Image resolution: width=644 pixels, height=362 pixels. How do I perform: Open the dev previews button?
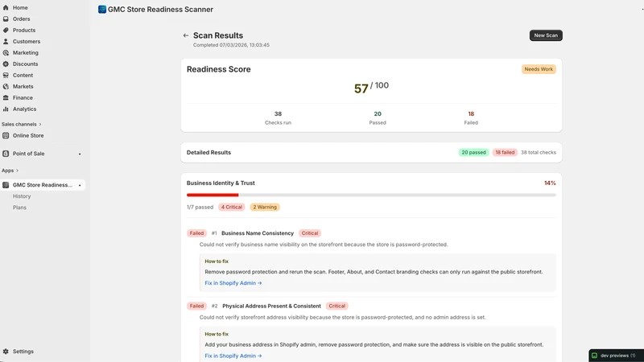tap(616, 356)
